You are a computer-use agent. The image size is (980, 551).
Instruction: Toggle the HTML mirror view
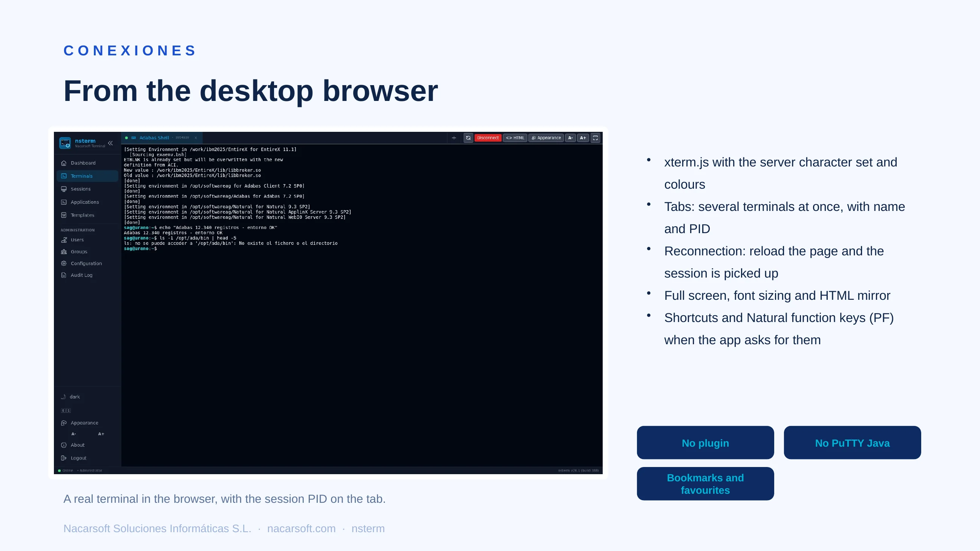coord(515,138)
